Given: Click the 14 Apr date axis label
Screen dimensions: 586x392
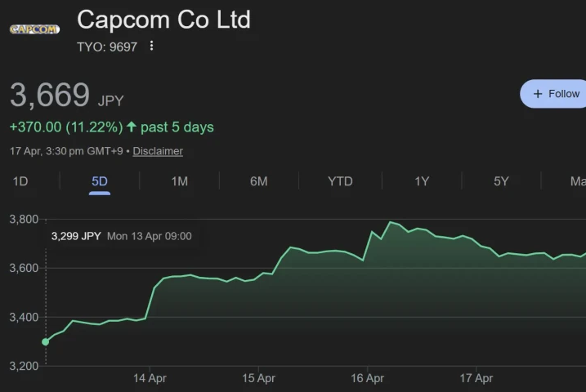Looking at the screenshot, I should pyautogui.click(x=150, y=378).
